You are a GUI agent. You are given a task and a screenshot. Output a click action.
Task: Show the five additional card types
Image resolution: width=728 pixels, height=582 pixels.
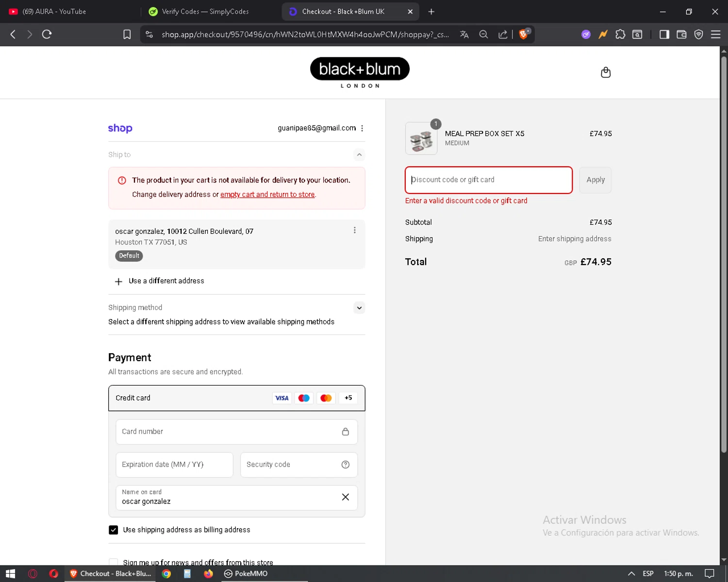coord(348,398)
